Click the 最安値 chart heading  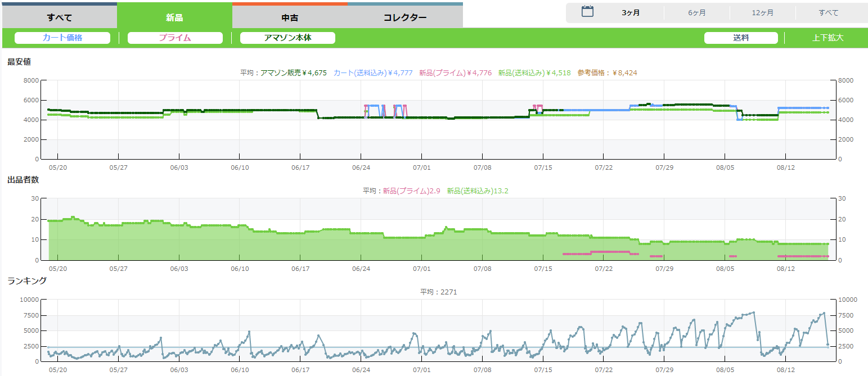click(19, 62)
